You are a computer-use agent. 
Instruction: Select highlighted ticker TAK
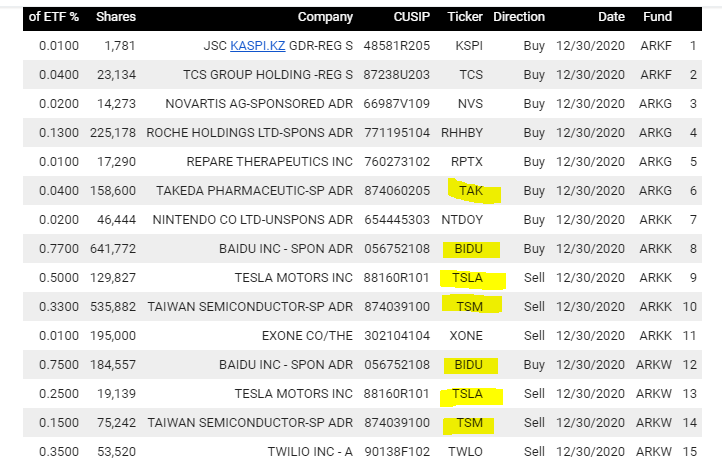pos(471,191)
